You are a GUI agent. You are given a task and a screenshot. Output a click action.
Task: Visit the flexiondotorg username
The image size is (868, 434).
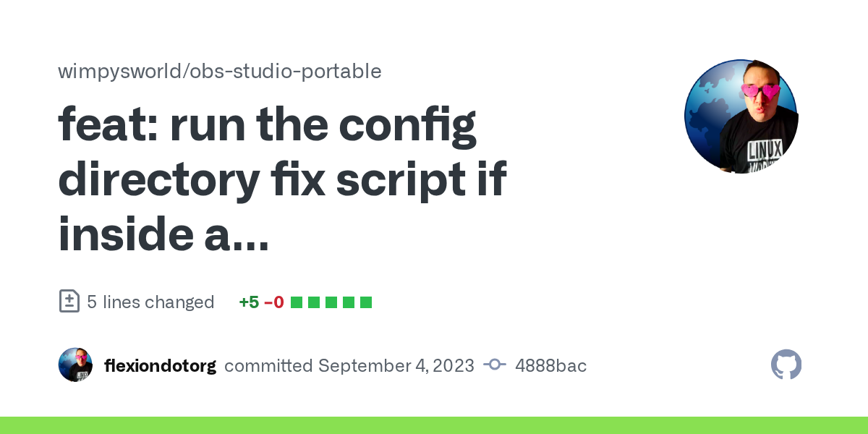click(x=160, y=365)
